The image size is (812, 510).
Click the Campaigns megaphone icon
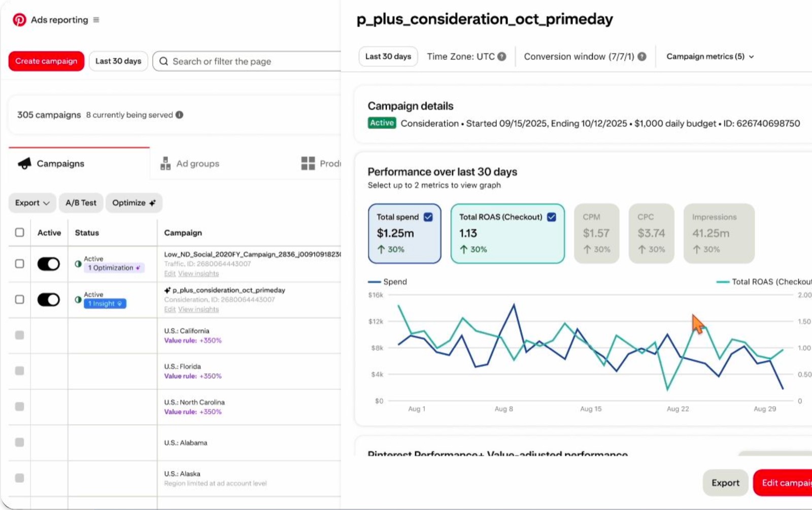point(24,163)
